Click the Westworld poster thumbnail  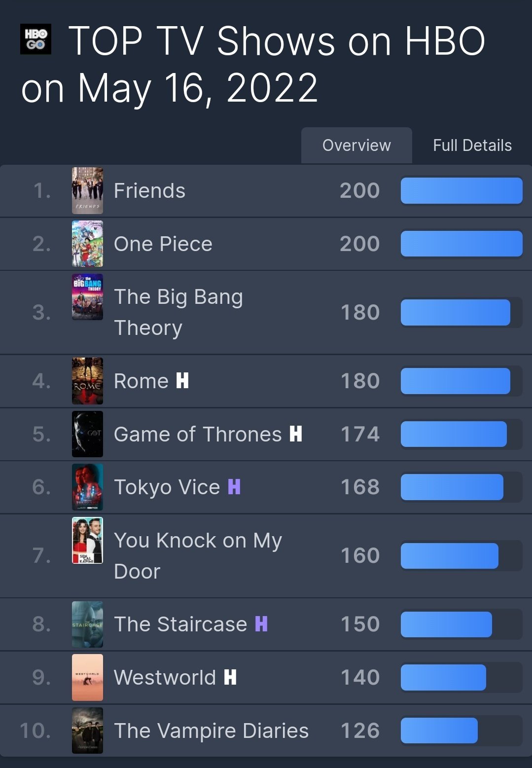87,677
